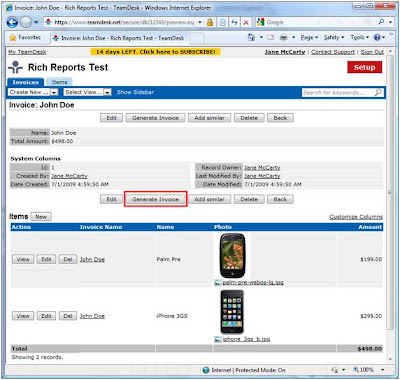Screen dimensions: 400x380
Task: Click the top Delete button
Action: coord(249,118)
